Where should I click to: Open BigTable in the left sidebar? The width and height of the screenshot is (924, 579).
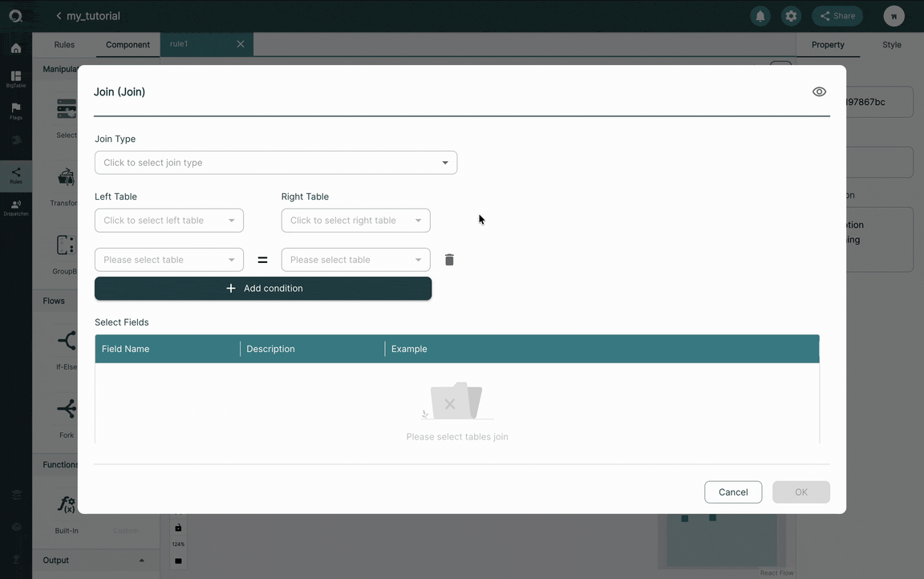click(x=16, y=79)
